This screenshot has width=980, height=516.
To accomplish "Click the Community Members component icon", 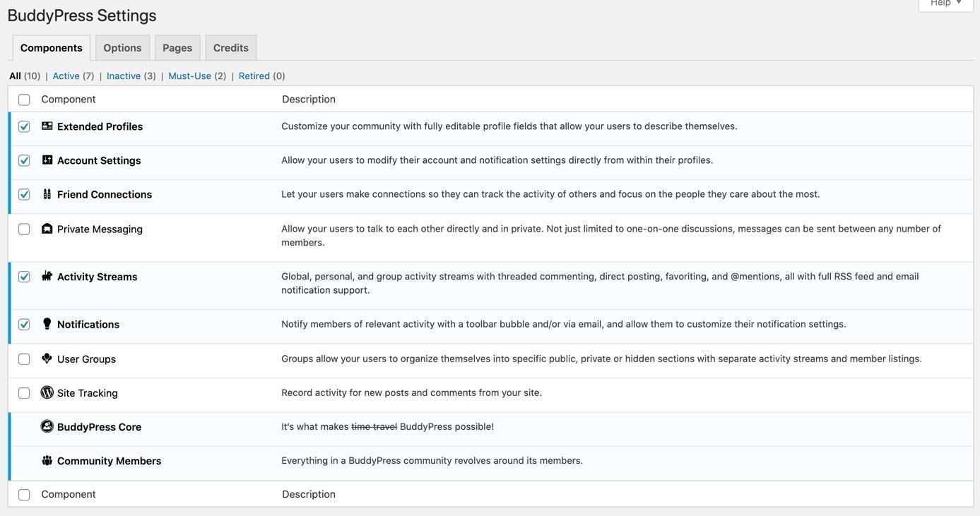I will click(x=47, y=460).
